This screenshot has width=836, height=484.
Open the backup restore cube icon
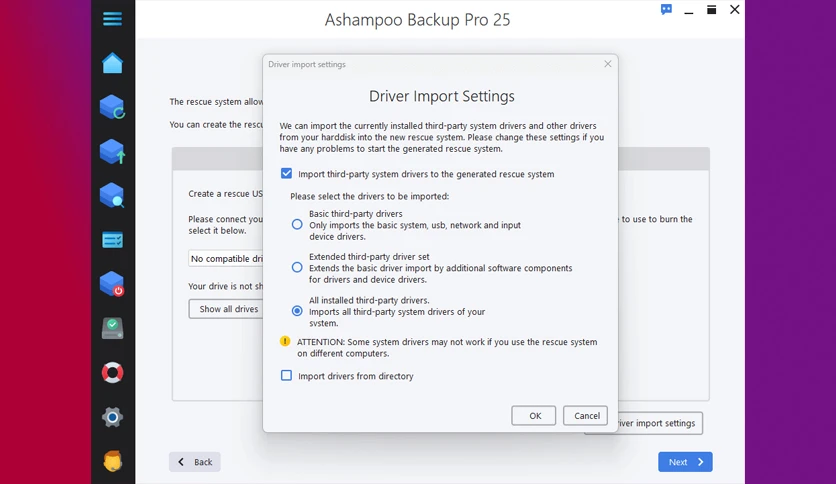[x=112, y=107]
